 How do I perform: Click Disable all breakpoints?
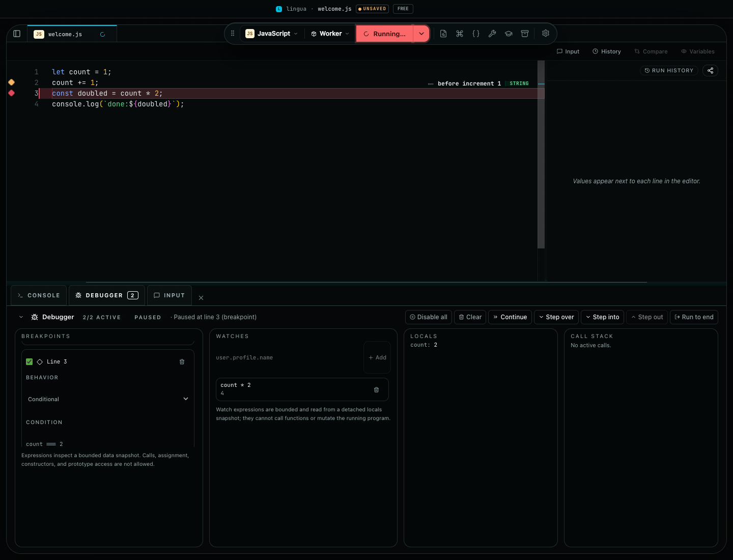[429, 317]
